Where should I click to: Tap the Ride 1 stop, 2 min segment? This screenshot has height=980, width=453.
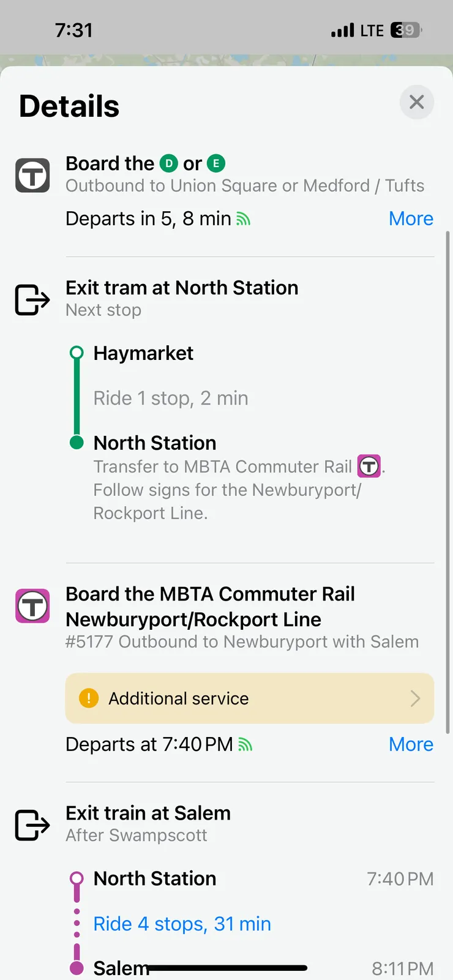coord(171,398)
